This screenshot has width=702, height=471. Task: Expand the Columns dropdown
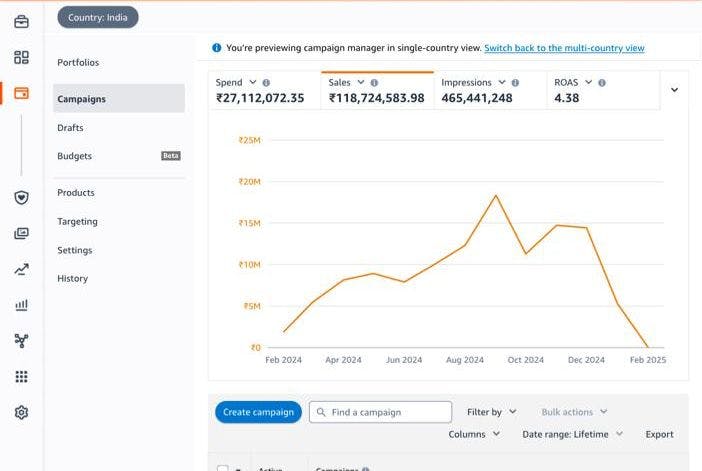(474, 434)
